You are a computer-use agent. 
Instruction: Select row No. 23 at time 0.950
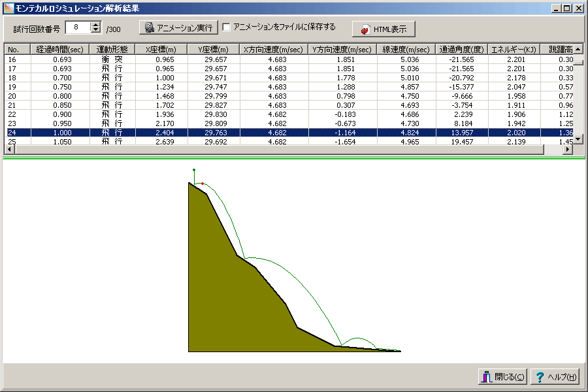289,123
